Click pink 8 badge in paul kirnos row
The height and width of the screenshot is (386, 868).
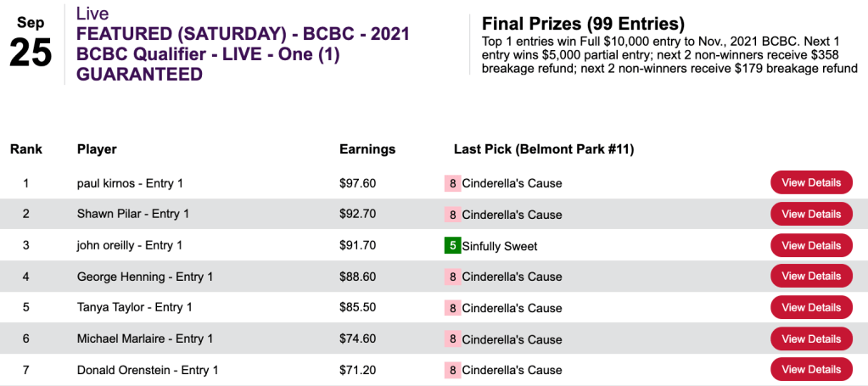[452, 183]
